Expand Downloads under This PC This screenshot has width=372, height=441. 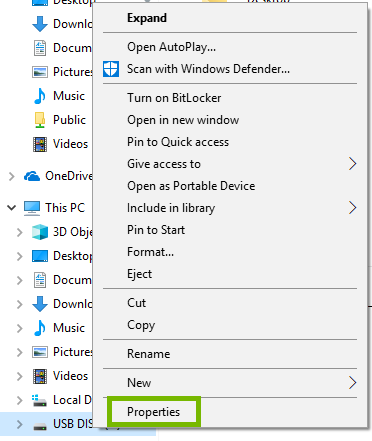point(20,304)
